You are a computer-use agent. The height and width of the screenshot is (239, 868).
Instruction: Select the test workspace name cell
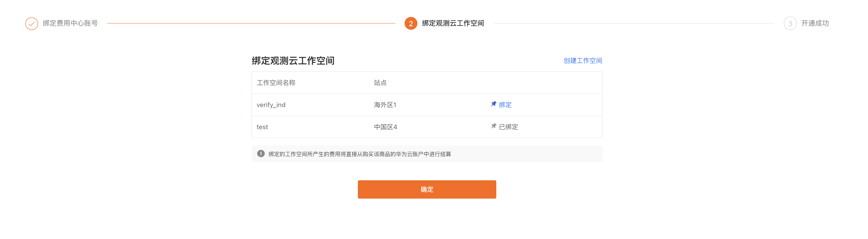[x=262, y=127]
